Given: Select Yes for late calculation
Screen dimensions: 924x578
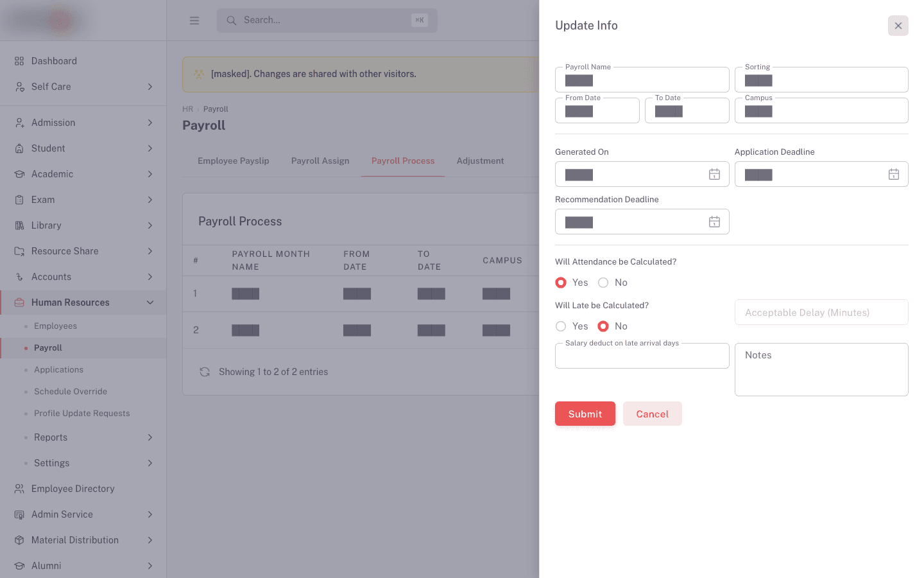Looking at the screenshot, I should pyautogui.click(x=561, y=326).
